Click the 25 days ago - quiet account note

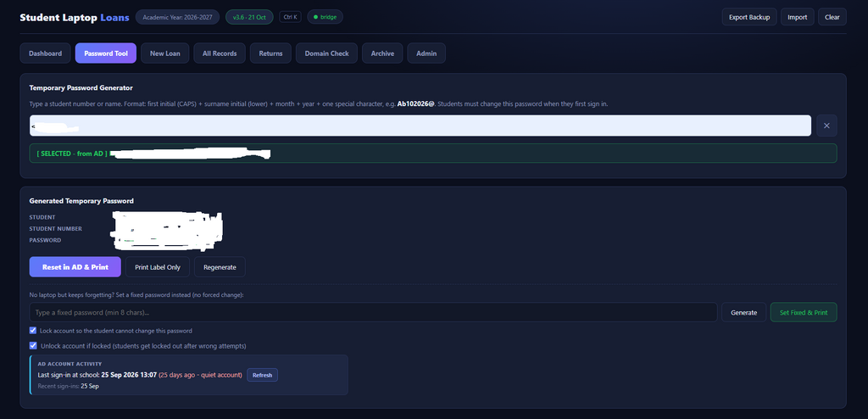200,375
